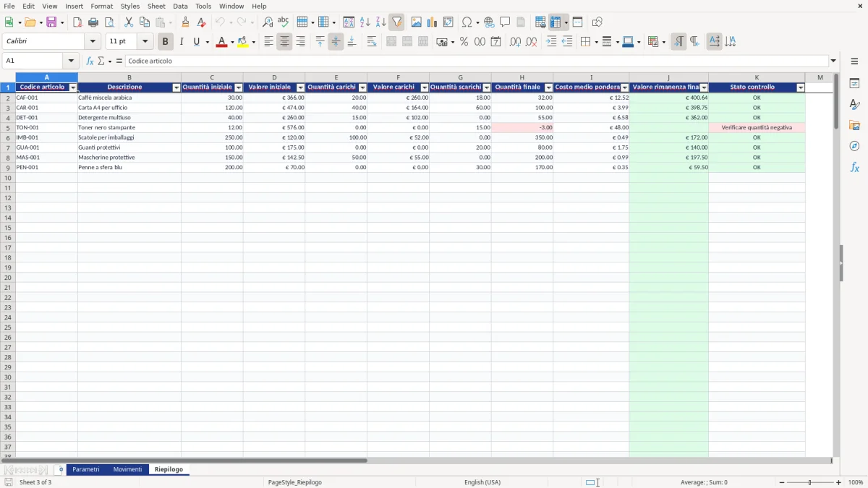Click Sort Descending icon
Viewport: 868px width, 488px height.
pyautogui.click(x=381, y=22)
